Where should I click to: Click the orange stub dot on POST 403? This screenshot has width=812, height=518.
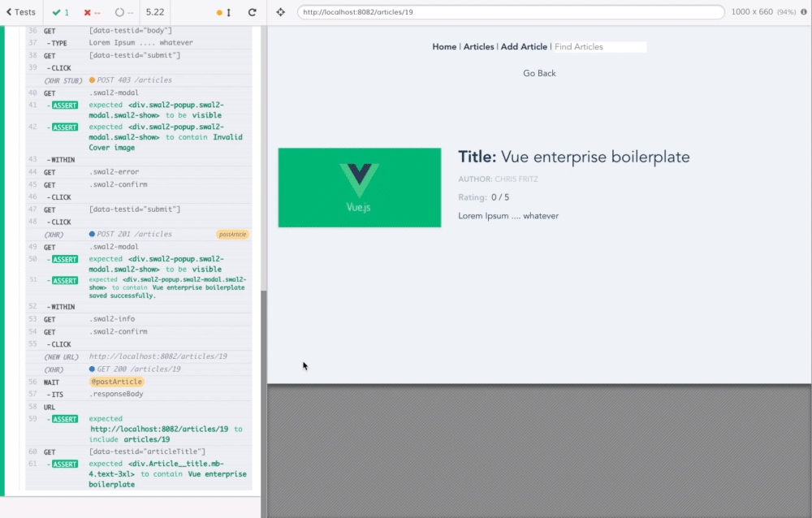tap(93, 80)
